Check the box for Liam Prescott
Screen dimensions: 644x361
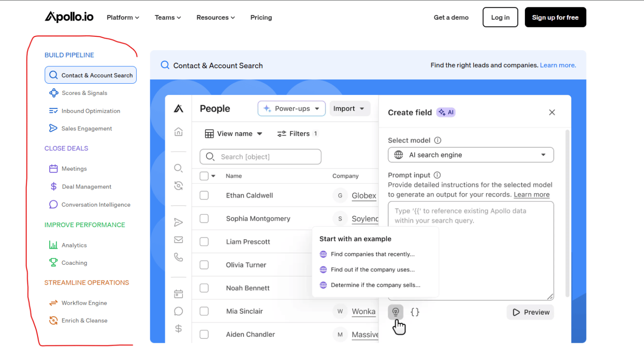click(x=204, y=242)
